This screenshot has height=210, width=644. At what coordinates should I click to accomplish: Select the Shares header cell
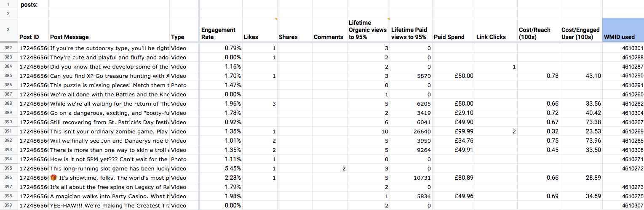[x=295, y=30]
